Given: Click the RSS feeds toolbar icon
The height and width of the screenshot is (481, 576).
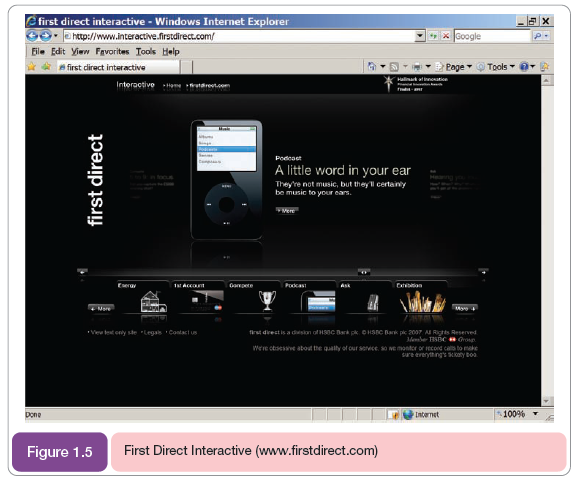Looking at the screenshot, I should coord(394,67).
